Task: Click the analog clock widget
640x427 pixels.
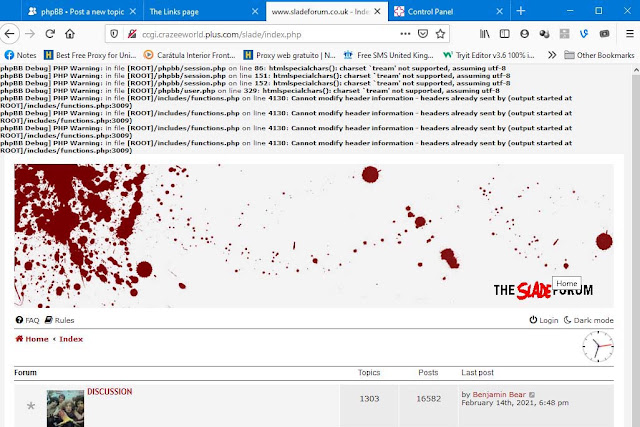Action: (x=598, y=347)
